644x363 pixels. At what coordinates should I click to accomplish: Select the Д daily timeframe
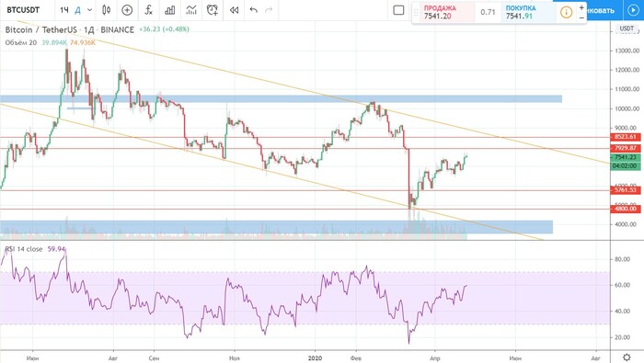click(77, 10)
